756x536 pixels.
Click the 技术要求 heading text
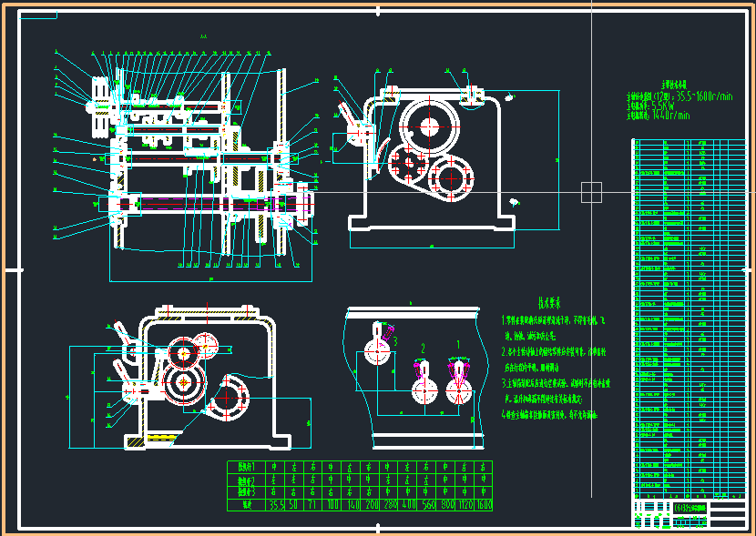pos(549,303)
